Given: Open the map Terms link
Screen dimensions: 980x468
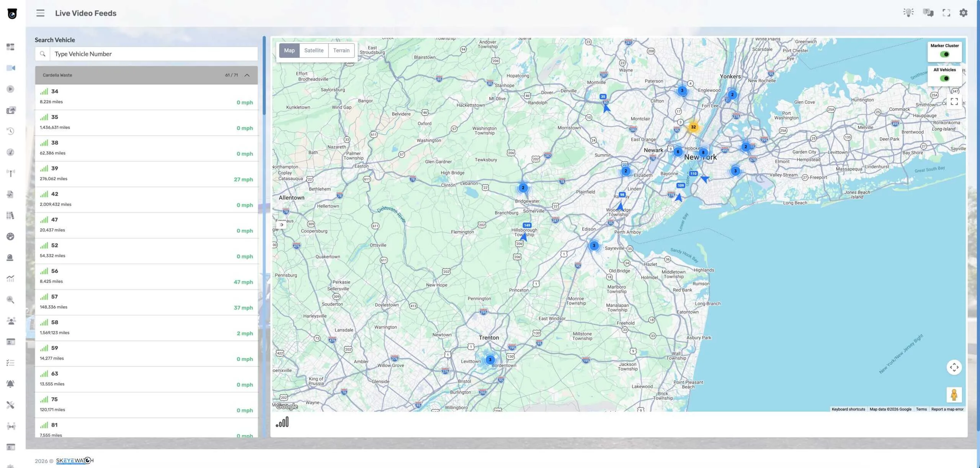Looking at the screenshot, I should (921, 409).
